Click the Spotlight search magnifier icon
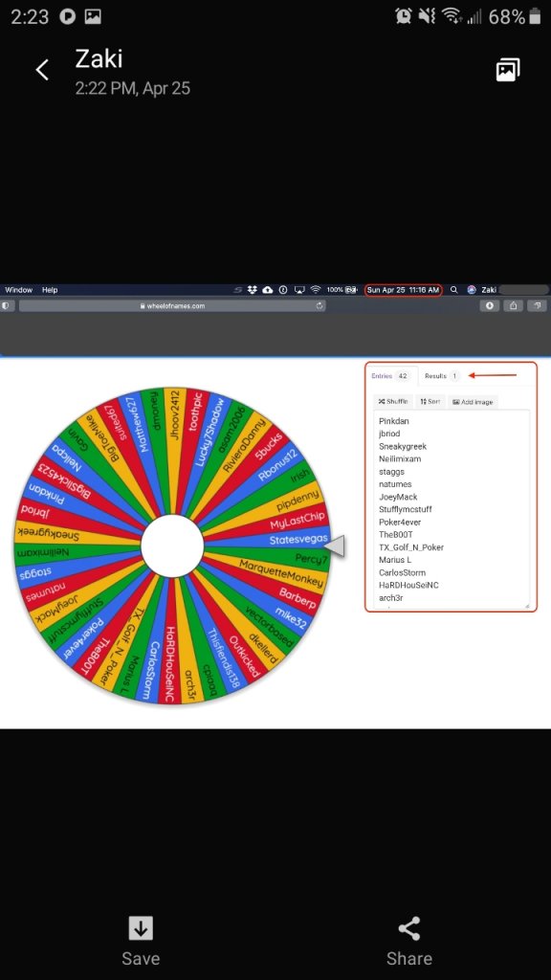The image size is (551, 980). pyautogui.click(x=454, y=290)
